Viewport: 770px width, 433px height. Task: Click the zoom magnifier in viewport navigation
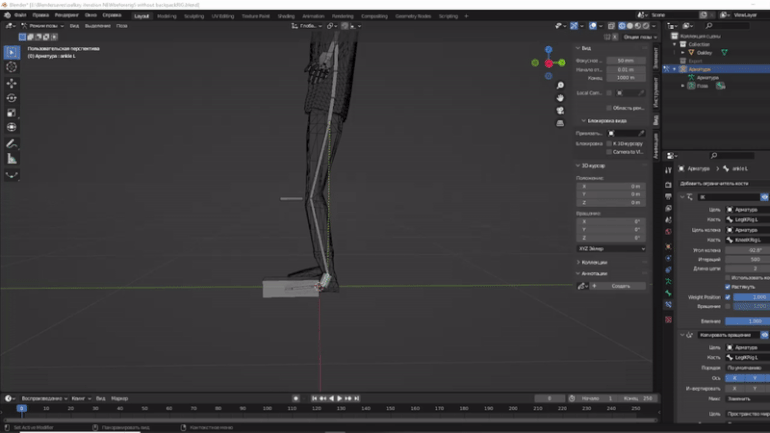coord(560,86)
